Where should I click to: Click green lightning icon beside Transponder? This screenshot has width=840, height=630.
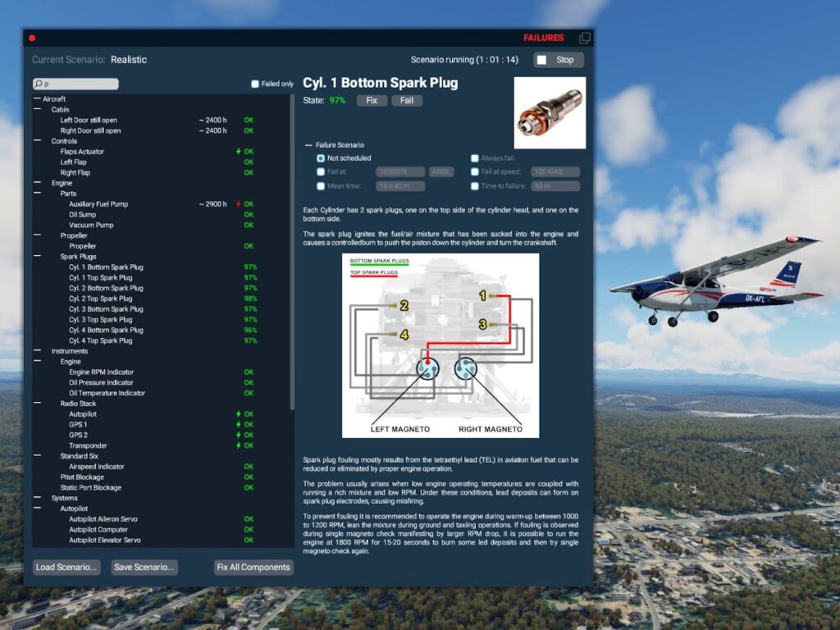pyautogui.click(x=239, y=445)
